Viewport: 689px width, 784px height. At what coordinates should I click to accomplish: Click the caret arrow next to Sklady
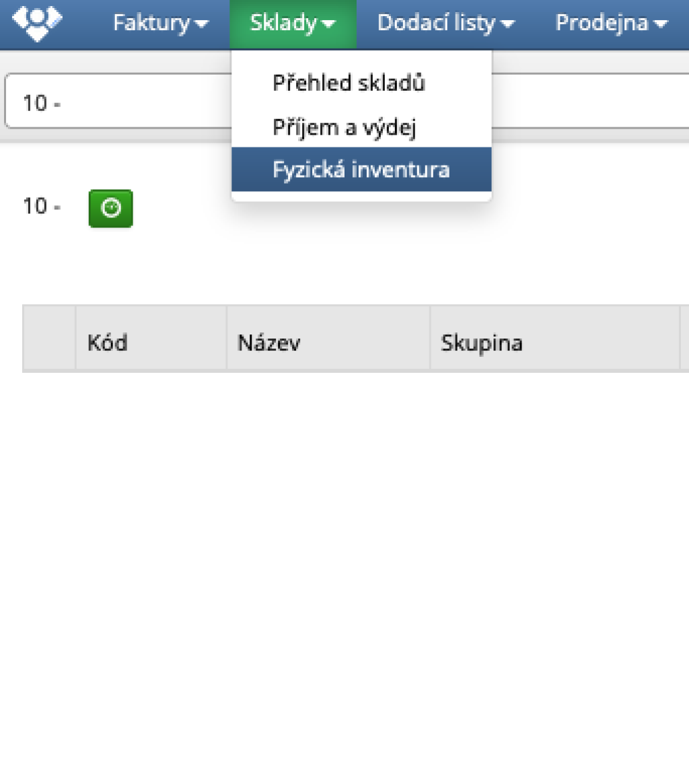tap(328, 24)
